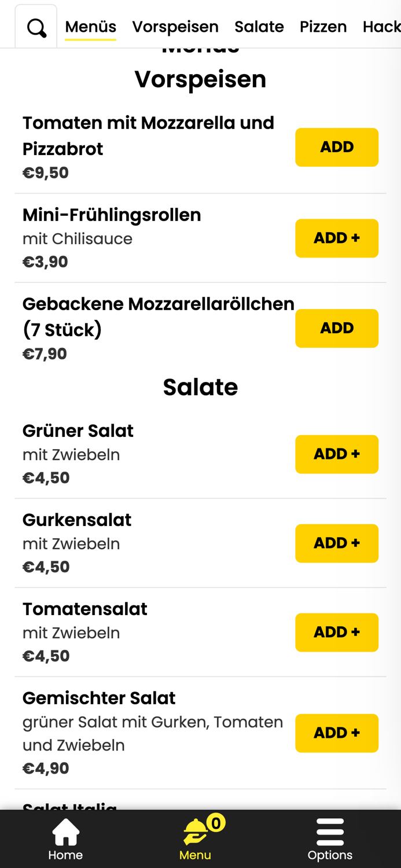The width and height of the screenshot is (401, 868).
Task: Click ADD + beside Tomatensalat
Action: pos(337,632)
